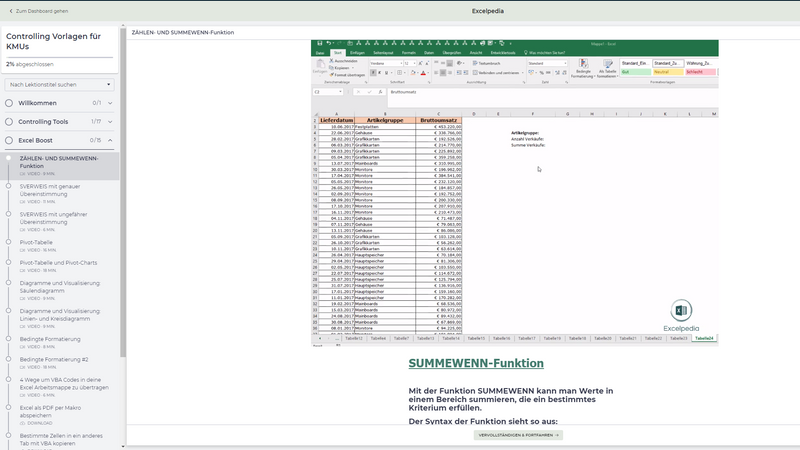This screenshot has height=450, width=800.
Task: Click the Einfügen paste clipboard icon
Action: coord(320,66)
